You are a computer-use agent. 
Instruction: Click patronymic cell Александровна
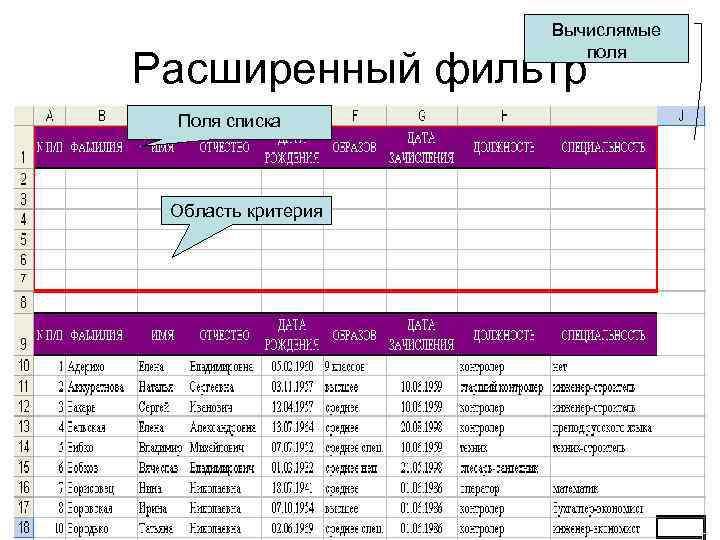click(x=225, y=427)
